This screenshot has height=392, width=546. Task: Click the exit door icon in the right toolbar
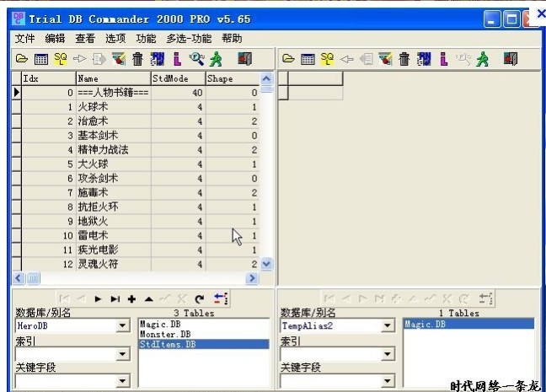click(x=511, y=59)
